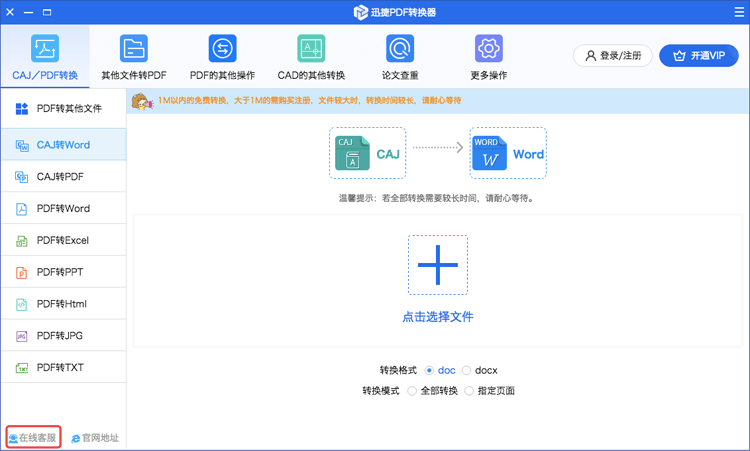Click the Word target format icon
750x451 pixels.
[x=489, y=153]
